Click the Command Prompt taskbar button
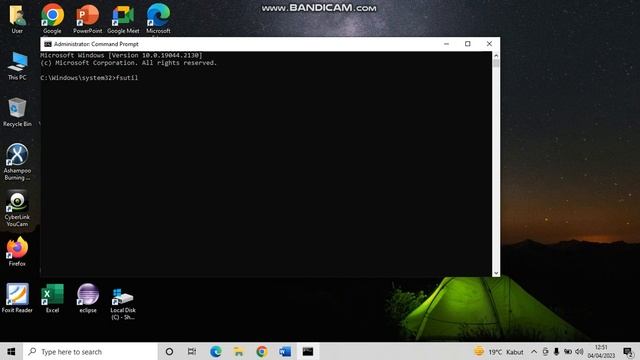 pyautogui.click(x=308, y=351)
